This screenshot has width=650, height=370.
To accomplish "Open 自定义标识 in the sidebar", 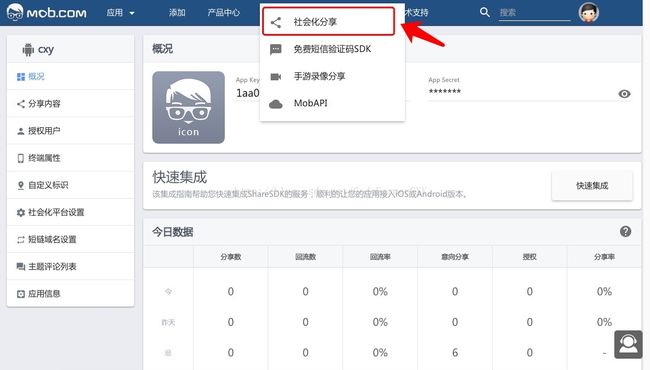I will (x=70, y=185).
